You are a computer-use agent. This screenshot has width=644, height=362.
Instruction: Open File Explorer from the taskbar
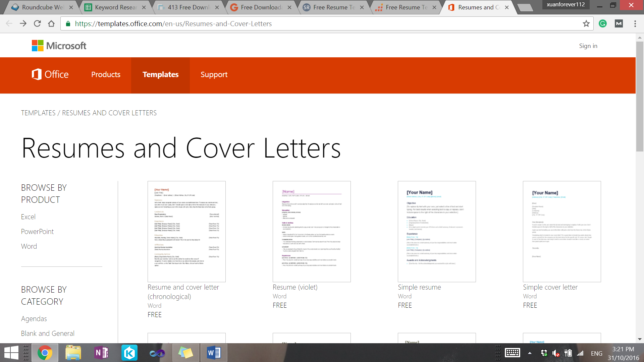[73, 353]
